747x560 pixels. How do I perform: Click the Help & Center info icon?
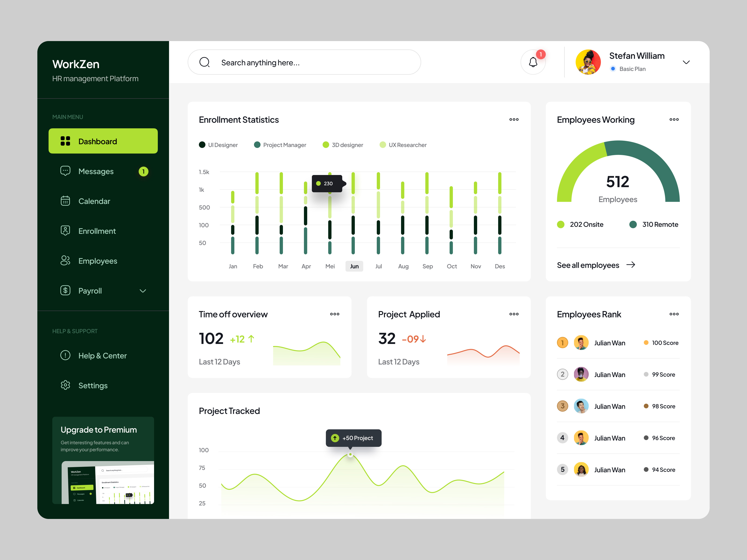coord(65,355)
